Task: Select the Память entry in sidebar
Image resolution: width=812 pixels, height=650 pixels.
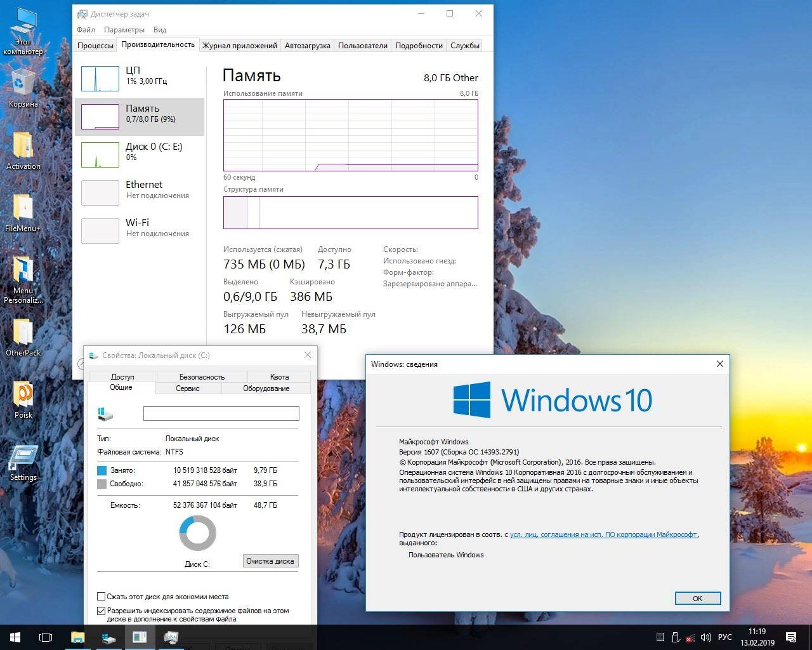Action: point(140,116)
